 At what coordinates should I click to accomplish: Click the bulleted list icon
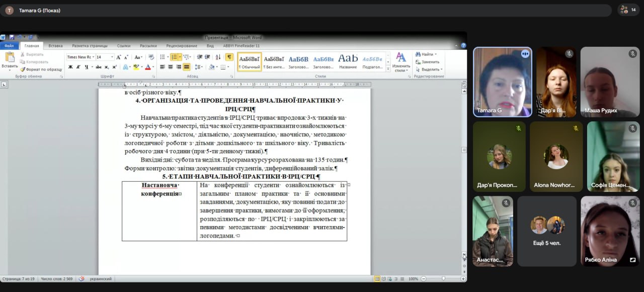163,57
